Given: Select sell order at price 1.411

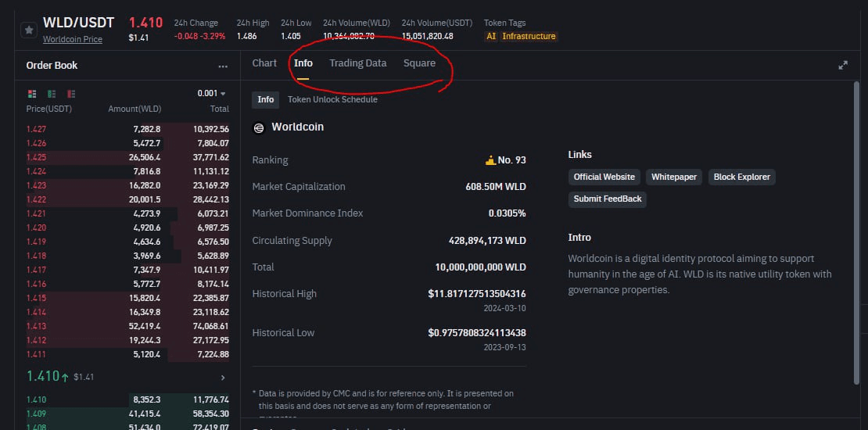Looking at the screenshot, I should pyautogui.click(x=127, y=355).
